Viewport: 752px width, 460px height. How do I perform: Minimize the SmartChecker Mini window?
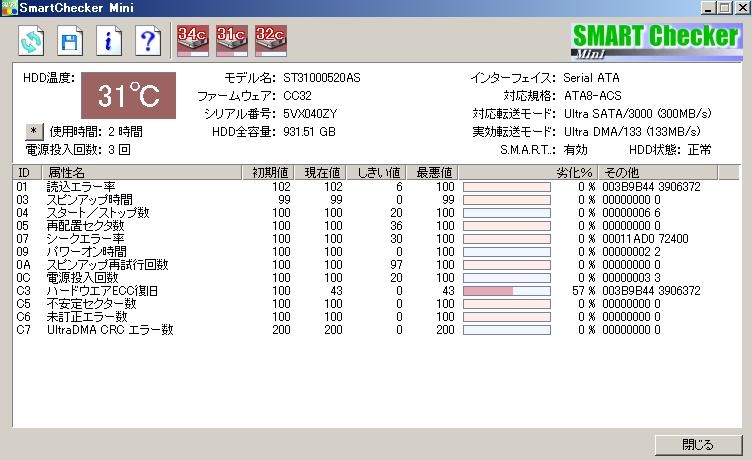click(708, 8)
